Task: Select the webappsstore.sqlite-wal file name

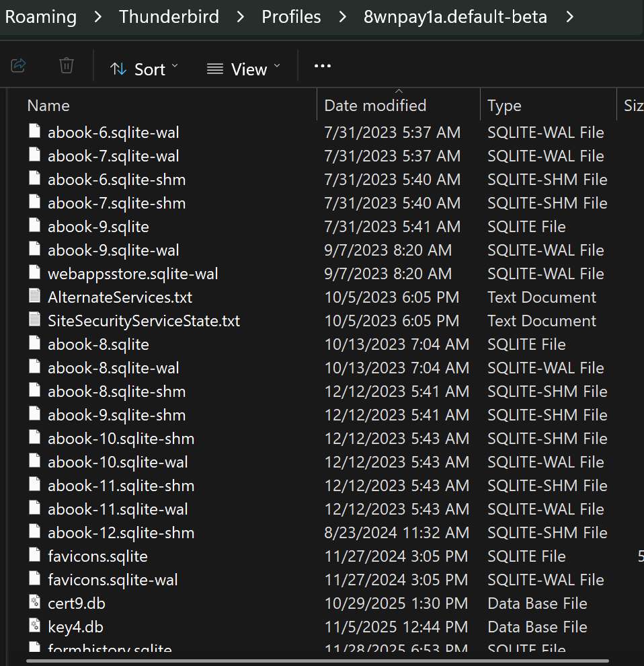Action: (133, 274)
